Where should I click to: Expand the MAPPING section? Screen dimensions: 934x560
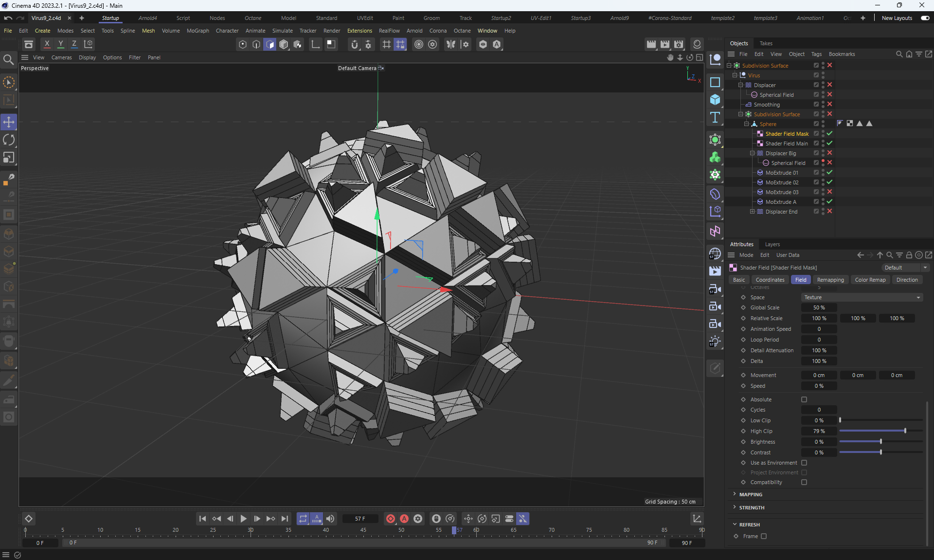coord(751,494)
